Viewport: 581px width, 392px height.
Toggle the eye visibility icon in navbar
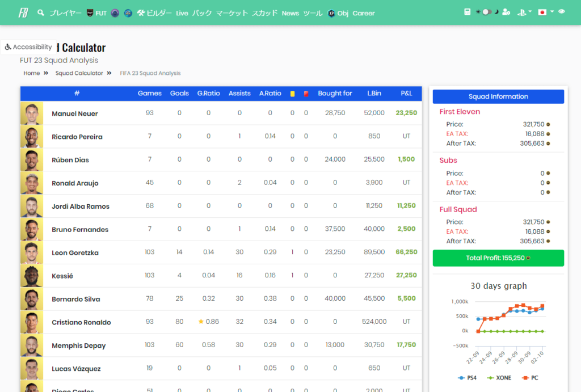562,11
